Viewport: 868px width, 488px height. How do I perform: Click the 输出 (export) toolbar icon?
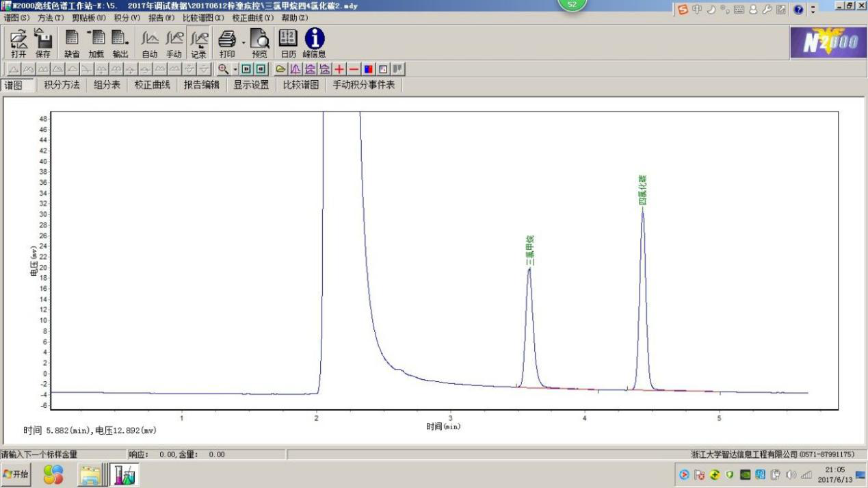120,43
